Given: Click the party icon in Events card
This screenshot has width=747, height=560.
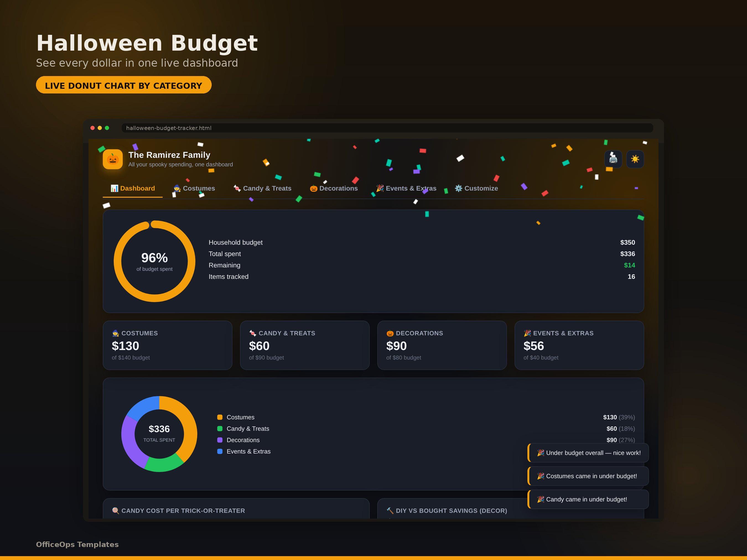Looking at the screenshot, I should tap(527, 333).
